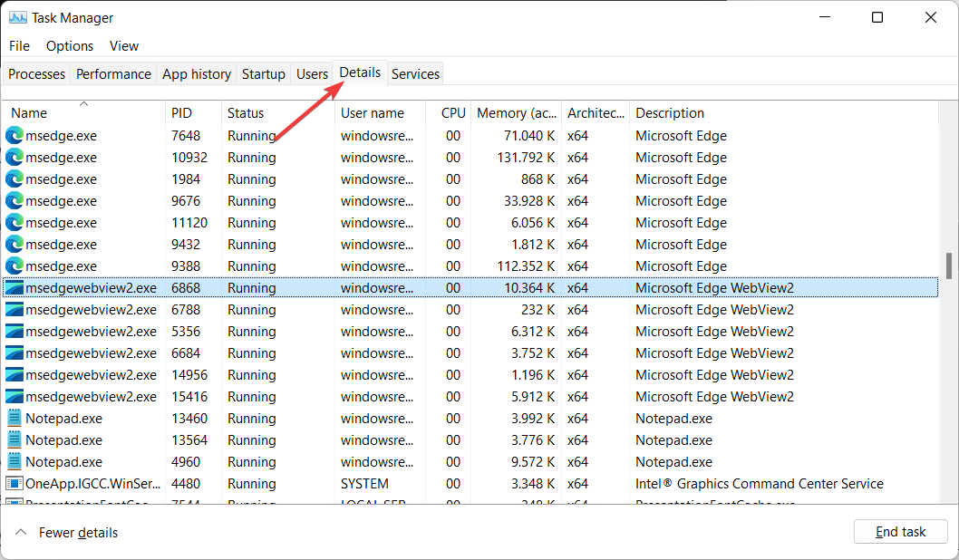
Task: Sort by the Memory column header
Action: coord(517,113)
